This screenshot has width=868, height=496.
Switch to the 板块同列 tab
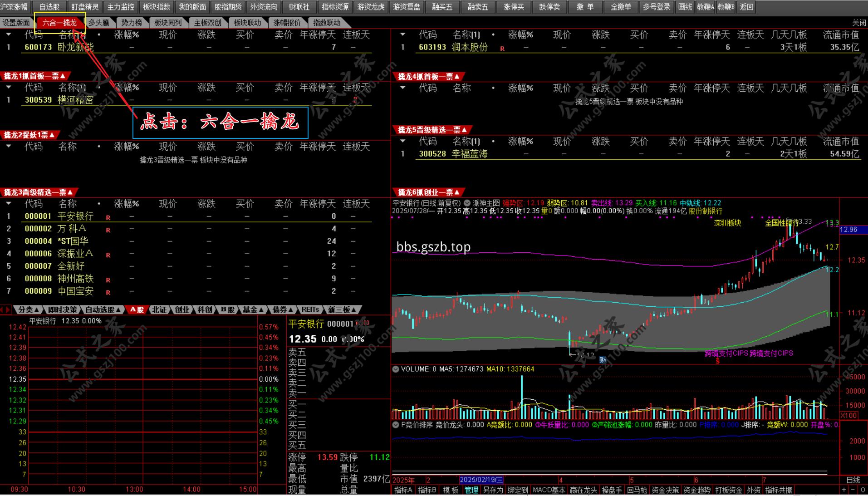pos(168,23)
